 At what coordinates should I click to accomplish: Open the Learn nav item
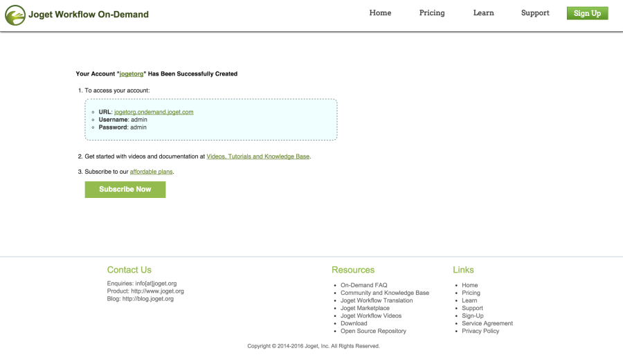point(484,13)
